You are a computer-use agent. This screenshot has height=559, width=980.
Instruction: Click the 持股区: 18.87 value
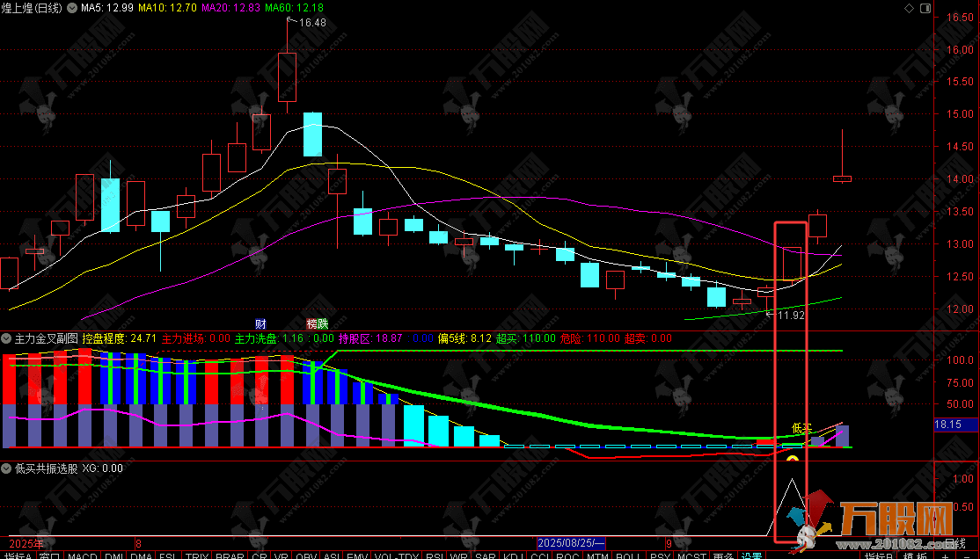coord(370,338)
